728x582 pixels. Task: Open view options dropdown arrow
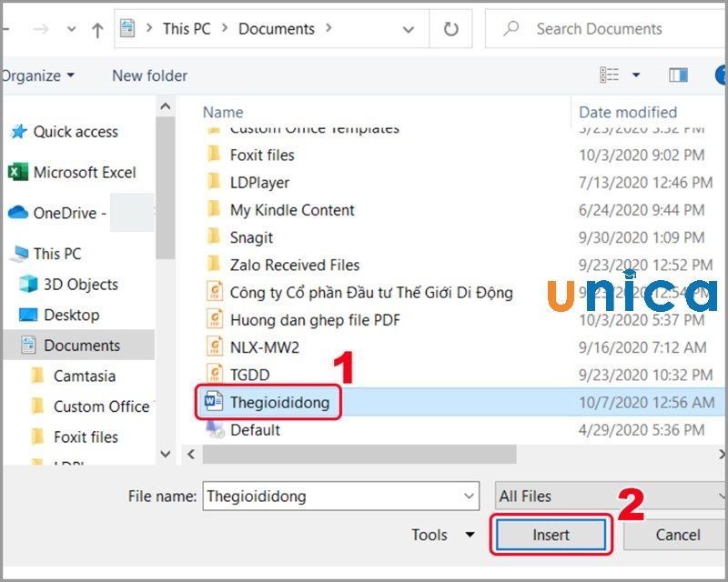[636, 75]
